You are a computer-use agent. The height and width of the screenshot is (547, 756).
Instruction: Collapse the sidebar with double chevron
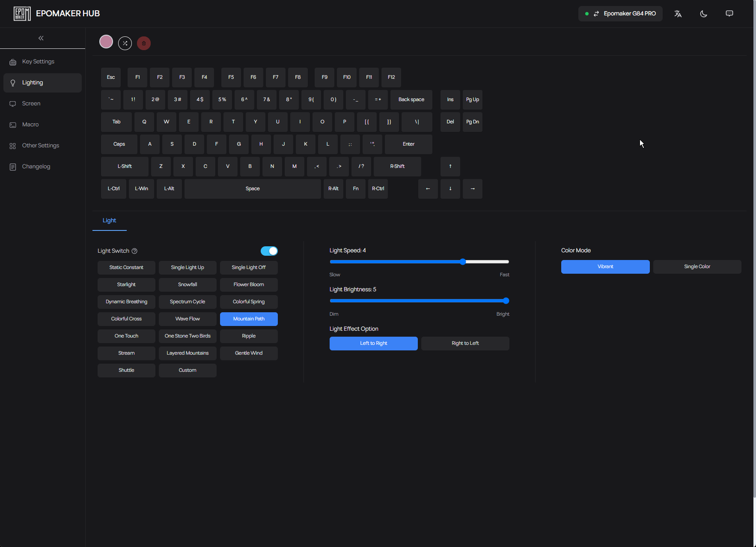click(41, 38)
